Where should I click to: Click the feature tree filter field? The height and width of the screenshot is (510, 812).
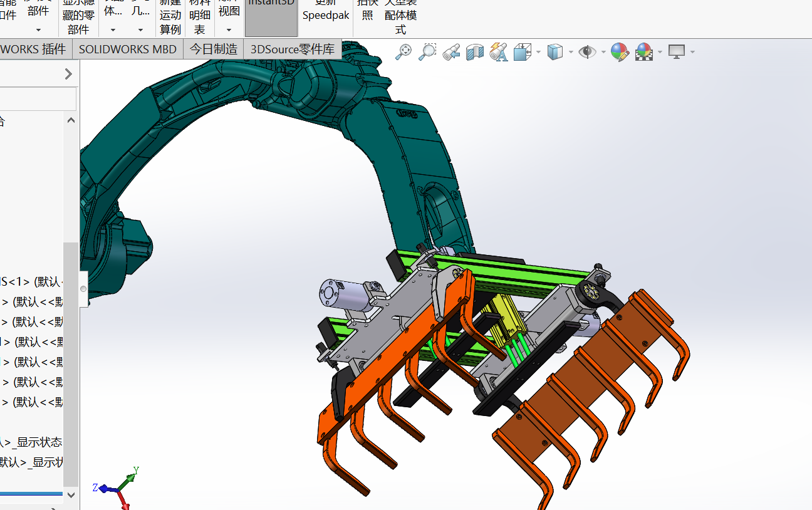click(38, 99)
